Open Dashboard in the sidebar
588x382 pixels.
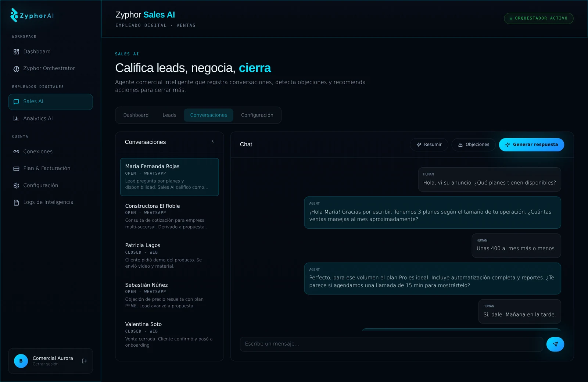(50, 52)
